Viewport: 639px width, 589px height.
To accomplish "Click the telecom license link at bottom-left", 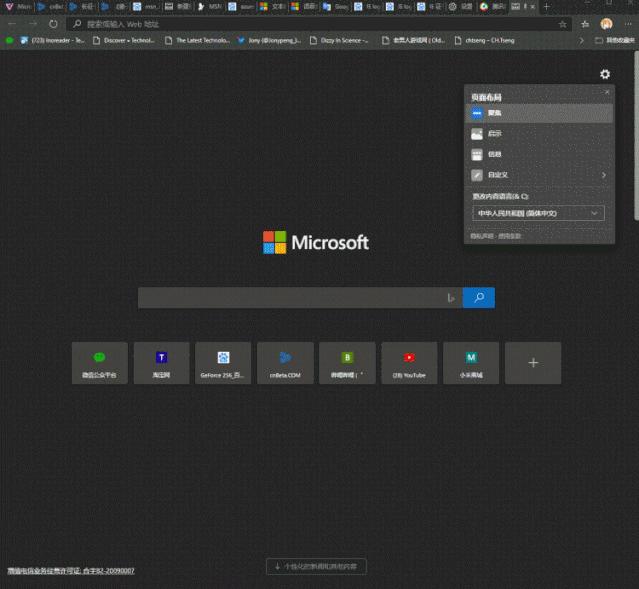I will coord(71,570).
